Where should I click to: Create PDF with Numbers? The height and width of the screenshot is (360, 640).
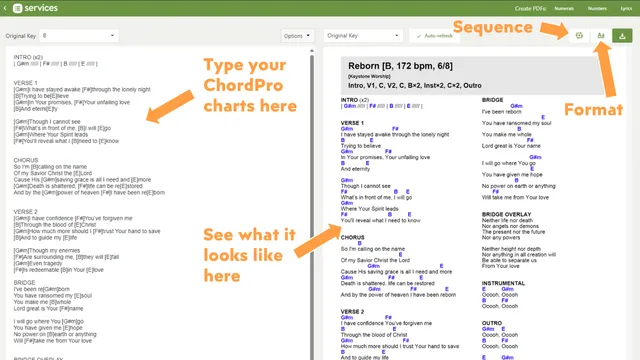[x=597, y=8]
